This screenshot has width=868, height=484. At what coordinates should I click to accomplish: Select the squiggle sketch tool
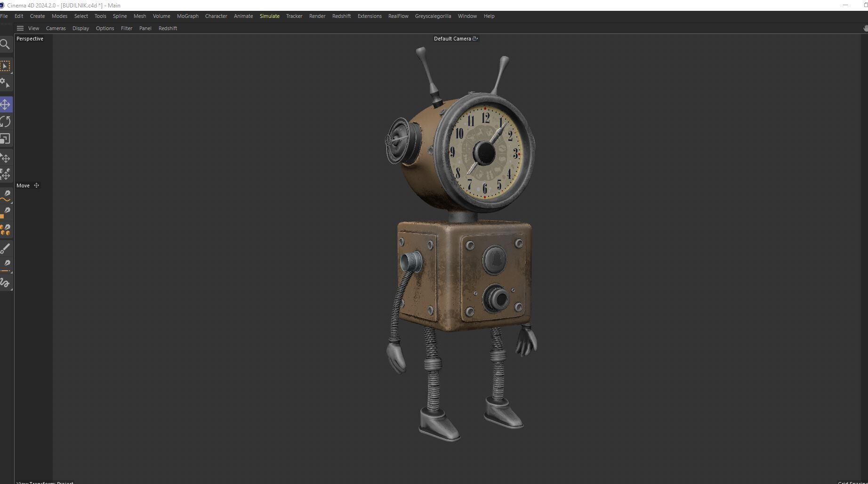[x=6, y=283]
